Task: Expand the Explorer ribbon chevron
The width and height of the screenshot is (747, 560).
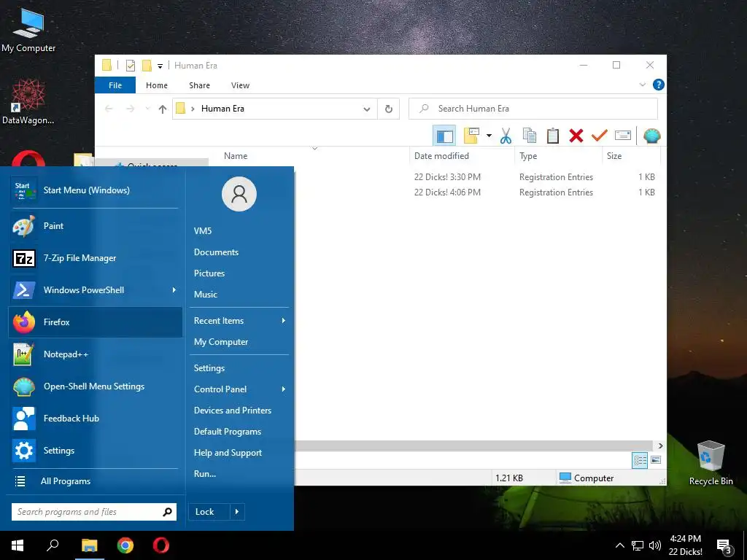Action: tap(642, 85)
